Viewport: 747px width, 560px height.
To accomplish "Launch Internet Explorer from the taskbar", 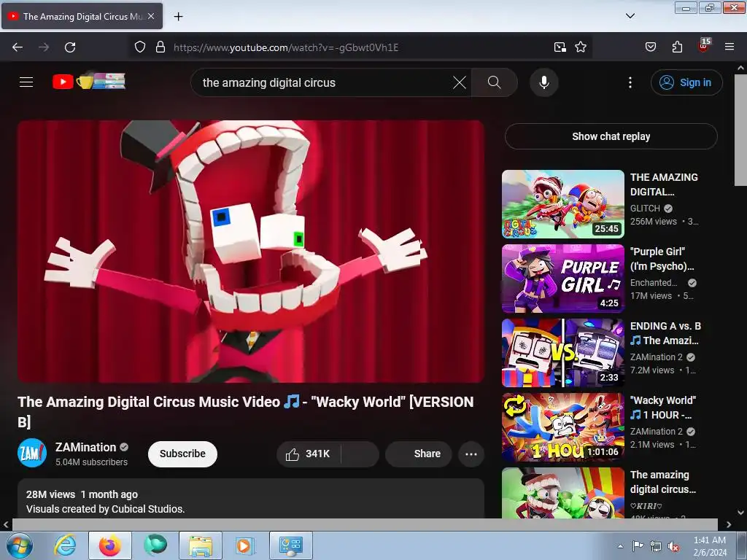I will coord(65,545).
